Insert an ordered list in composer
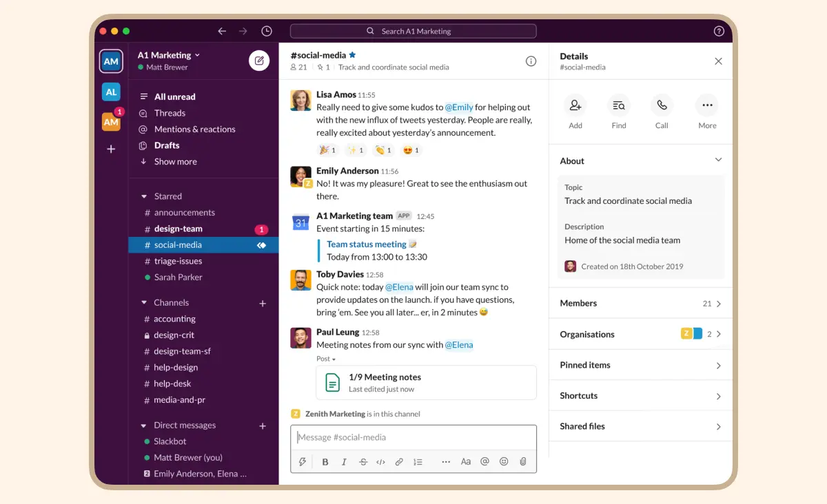Screen dimensions: 827x504 [418, 462]
